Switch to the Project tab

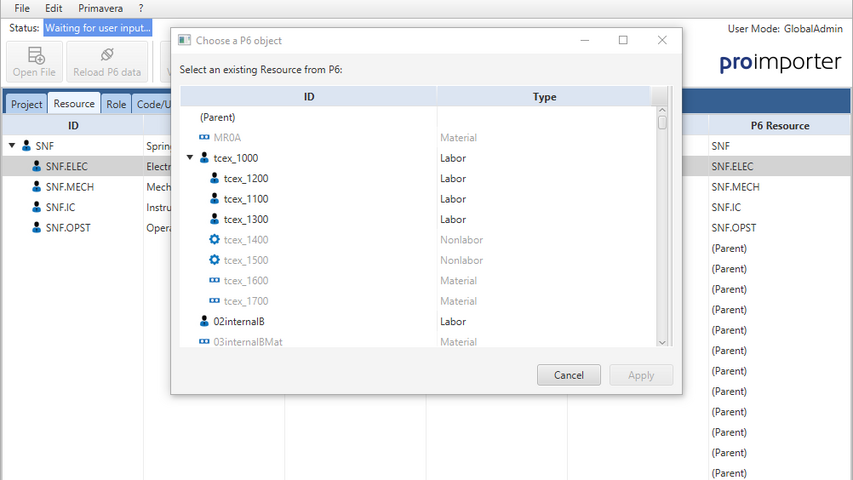click(27, 104)
